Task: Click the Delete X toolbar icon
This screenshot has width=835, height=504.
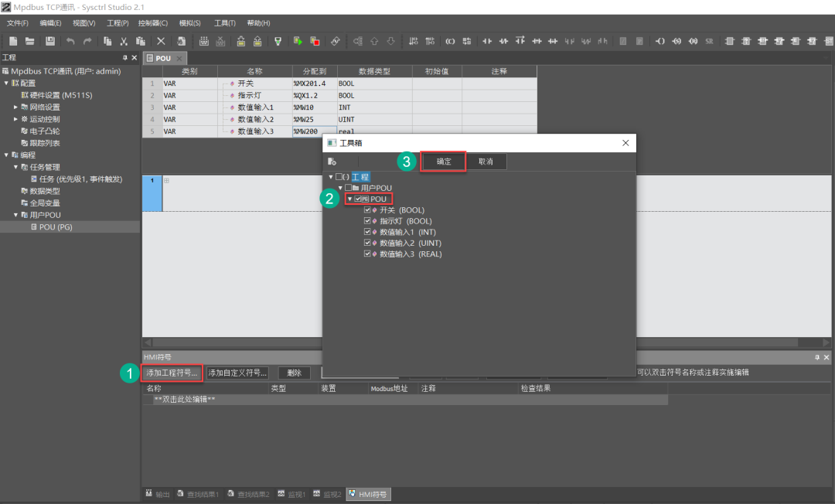Action: (161, 41)
